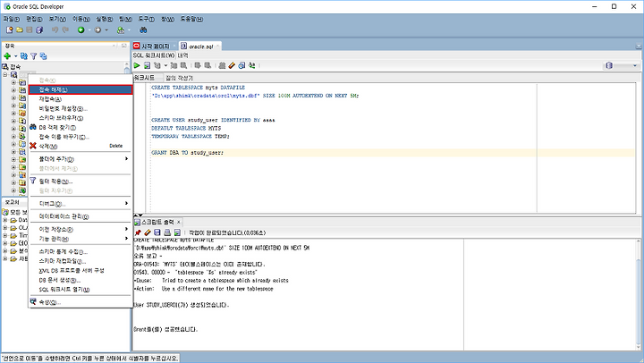Viewport: 644px width, 363px height.
Task: Click the SQL History icon in worksheet toolbar
Action: click(x=241, y=65)
